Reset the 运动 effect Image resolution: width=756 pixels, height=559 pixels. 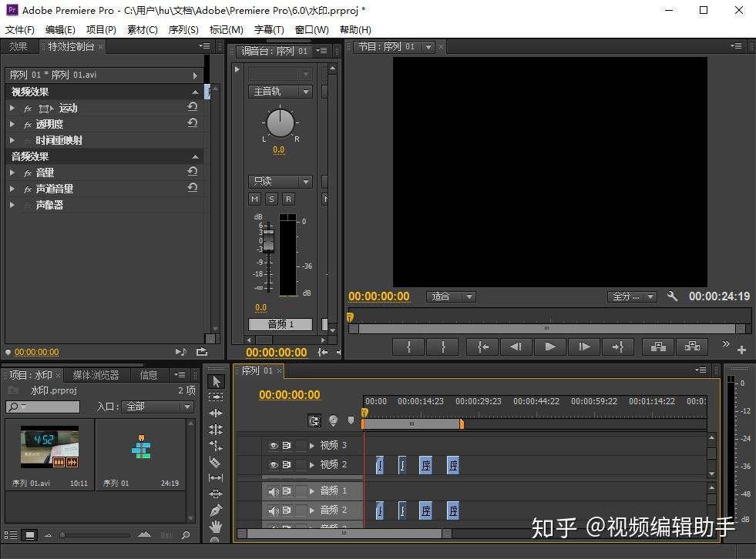point(193,106)
